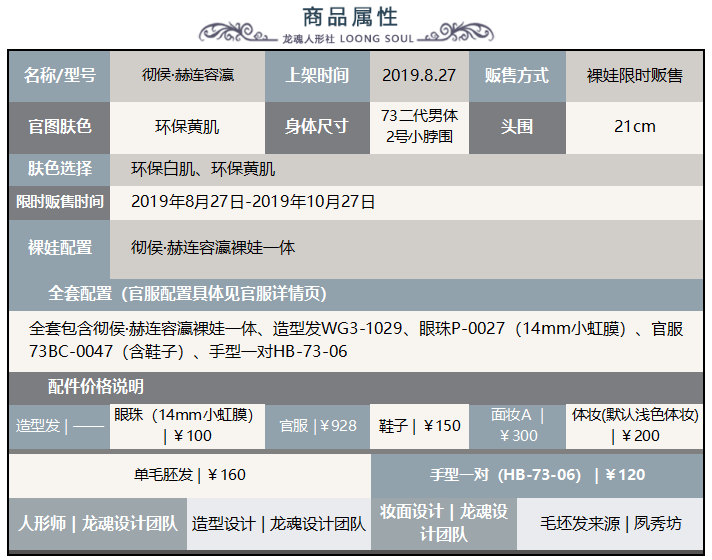
Task: Select the 官图肤色 label cell
Action: point(59,126)
